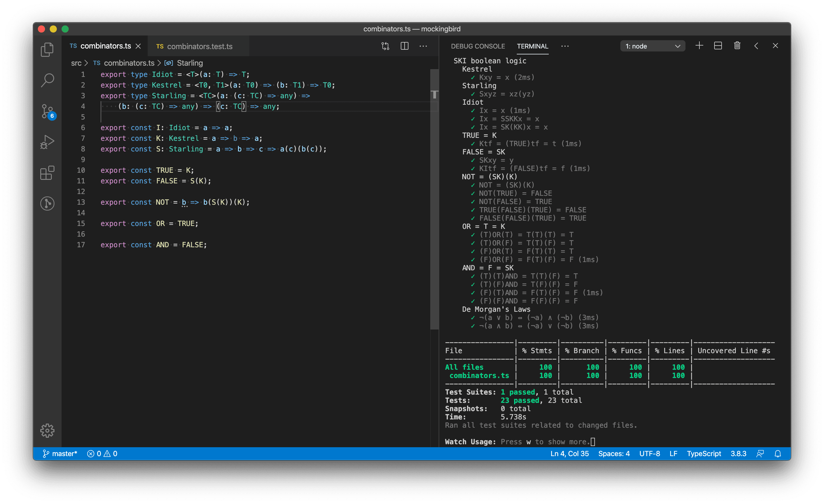Open editor More Actions ellipsis menu
The height and width of the screenshot is (504, 824).
tap(423, 46)
